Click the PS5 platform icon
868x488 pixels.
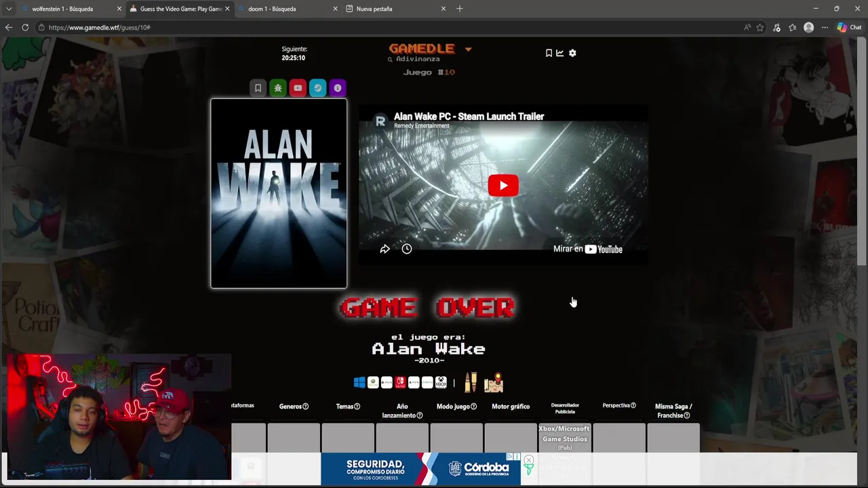tap(414, 383)
